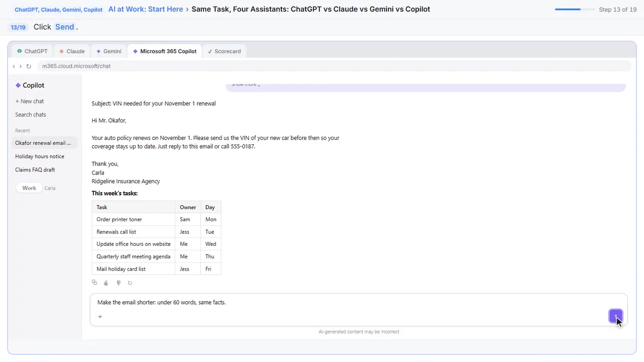Toggle the Work mode pill

click(29, 188)
